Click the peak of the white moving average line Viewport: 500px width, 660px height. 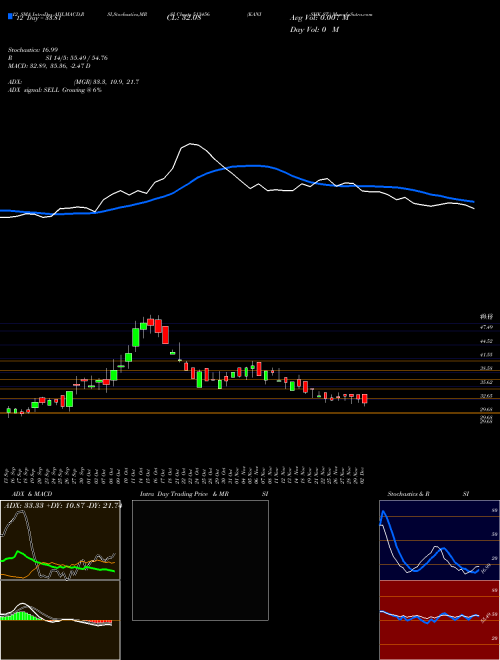(x=190, y=144)
